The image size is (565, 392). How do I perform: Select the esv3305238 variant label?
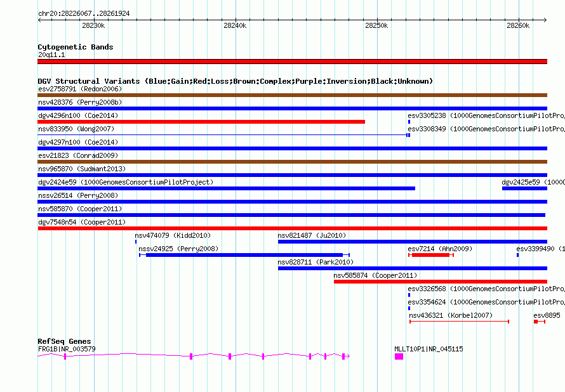point(486,115)
